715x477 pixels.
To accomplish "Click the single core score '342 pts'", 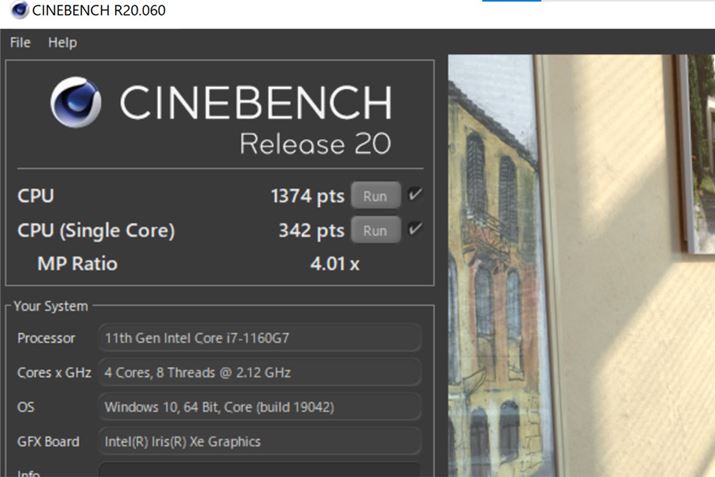I will pyautogui.click(x=311, y=231).
